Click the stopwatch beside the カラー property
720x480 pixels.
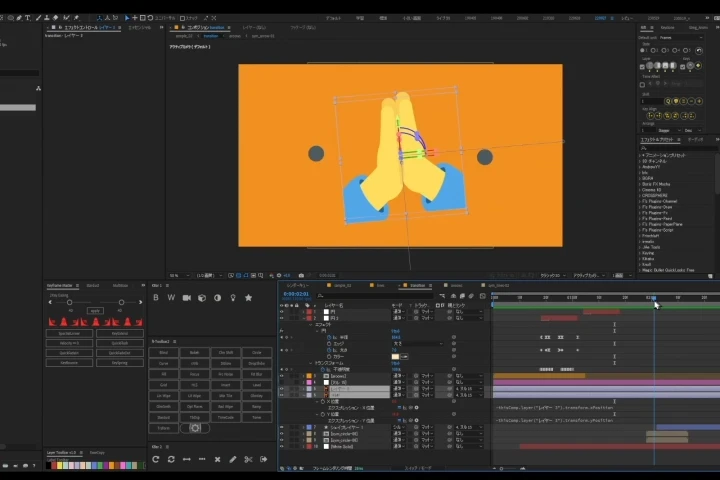(329, 356)
